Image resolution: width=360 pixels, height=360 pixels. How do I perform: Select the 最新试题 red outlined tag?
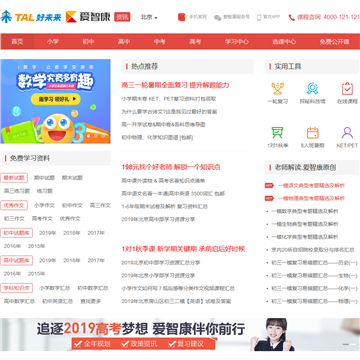[x=14, y=178]
